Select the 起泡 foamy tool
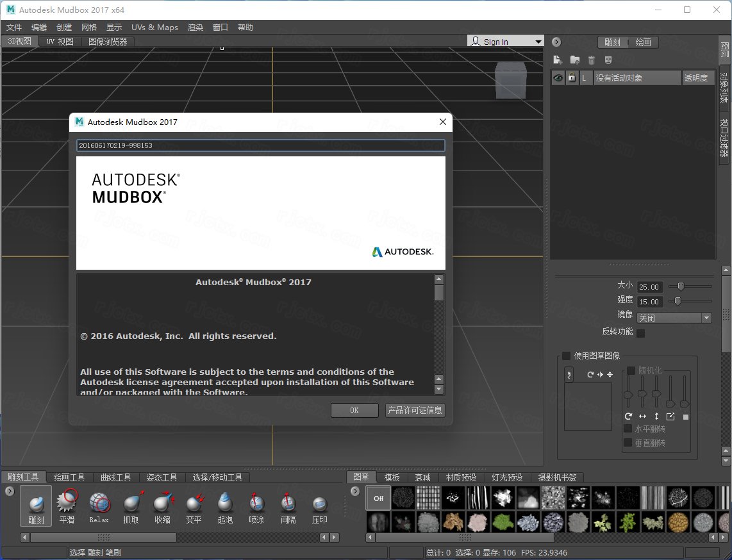Screen dimensions: 732x560 [225, 506]
